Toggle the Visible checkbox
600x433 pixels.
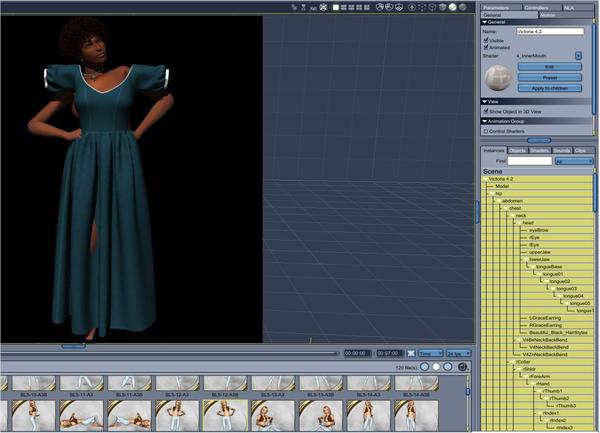(x=486, y=40)
